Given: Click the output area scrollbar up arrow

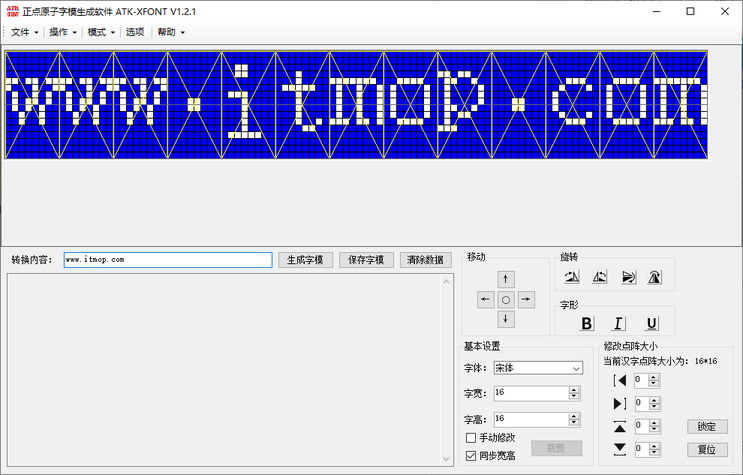Looking at the screenshot, I should (x=446, y=282).
